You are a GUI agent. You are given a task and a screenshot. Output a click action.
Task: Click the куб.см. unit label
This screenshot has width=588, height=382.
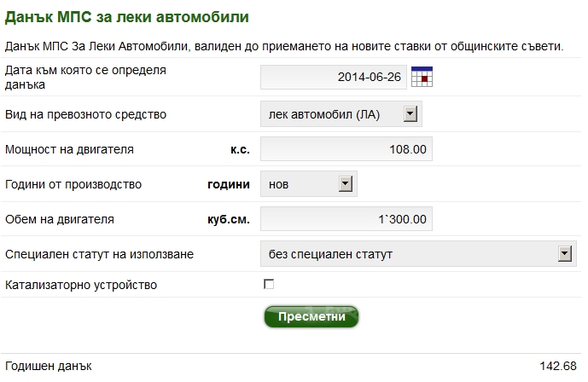point(228,219)
